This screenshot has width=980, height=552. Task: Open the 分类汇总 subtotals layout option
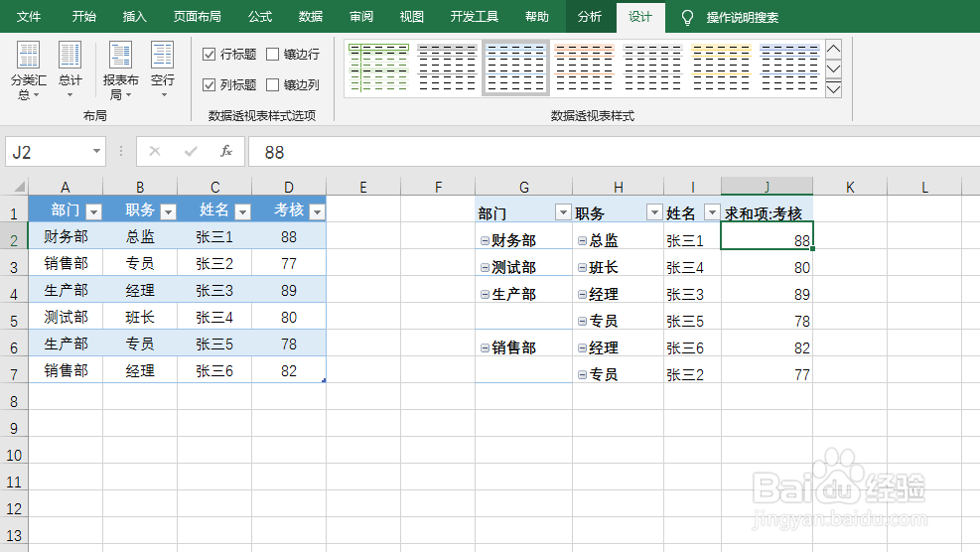coord(28,70)
